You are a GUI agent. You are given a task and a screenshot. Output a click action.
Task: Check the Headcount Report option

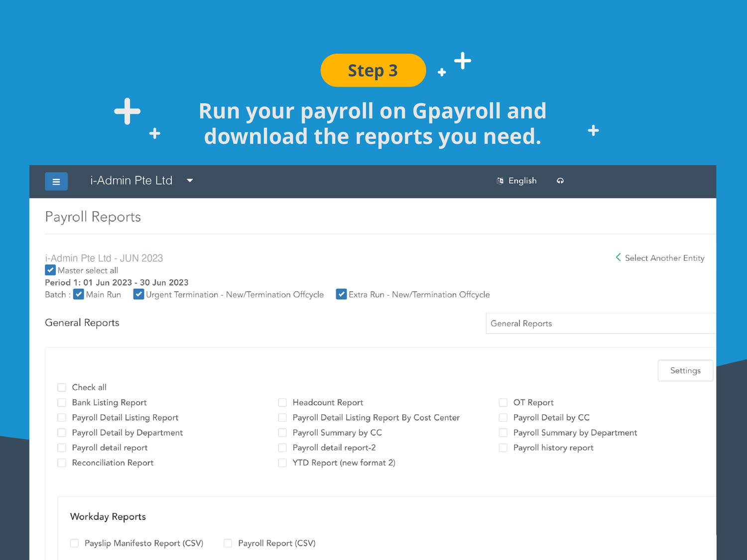(x=282, y=402)
